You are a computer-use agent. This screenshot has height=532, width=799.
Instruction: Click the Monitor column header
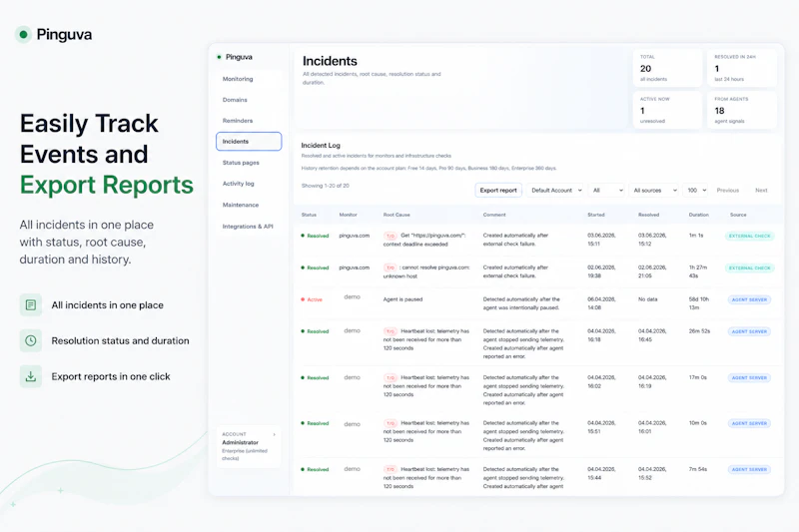[348, 215]
